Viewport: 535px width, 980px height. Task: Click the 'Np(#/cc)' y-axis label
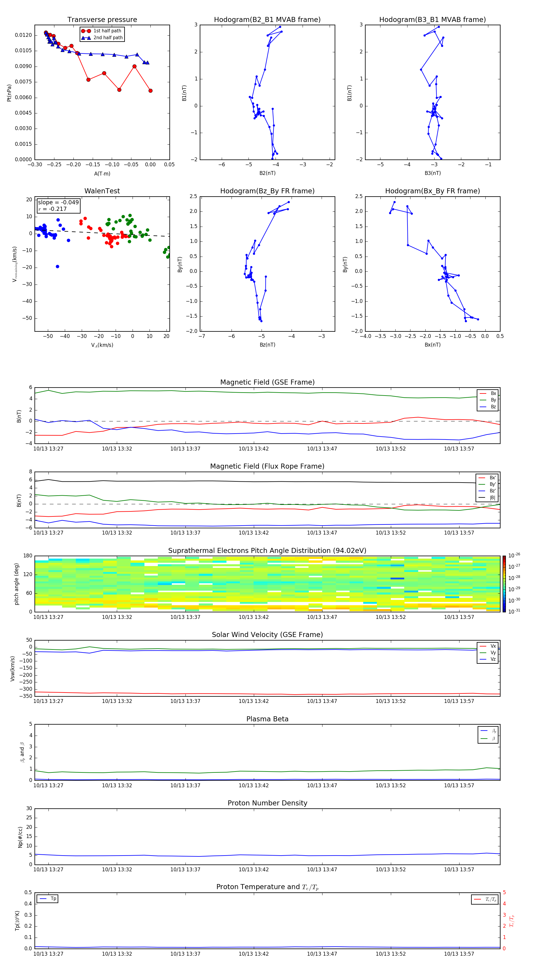20,837
